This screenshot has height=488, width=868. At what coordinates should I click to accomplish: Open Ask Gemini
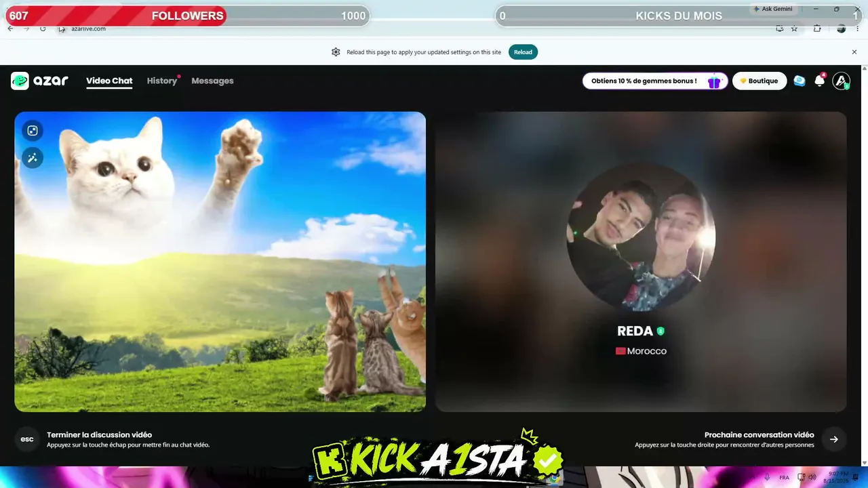(x=772, y=9)
